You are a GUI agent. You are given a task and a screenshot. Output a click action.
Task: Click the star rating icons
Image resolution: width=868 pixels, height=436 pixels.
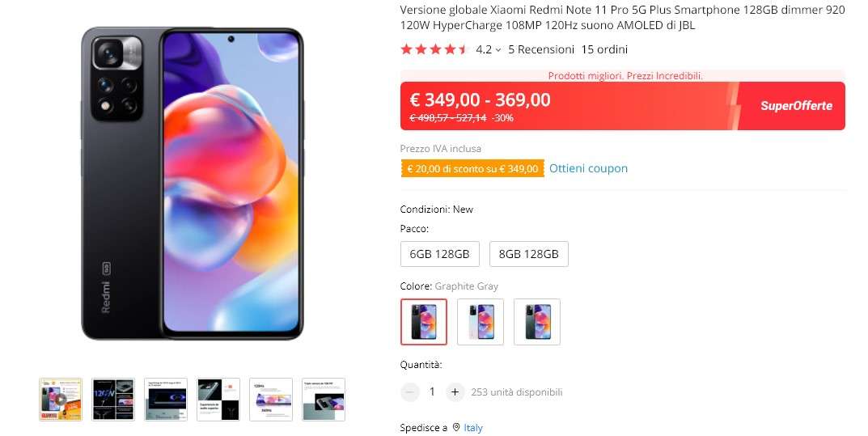(434, 49)
